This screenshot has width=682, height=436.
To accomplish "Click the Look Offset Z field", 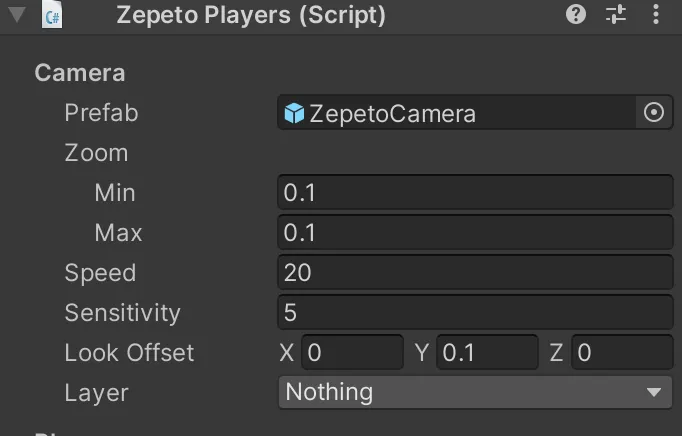I will pos(622,352).
